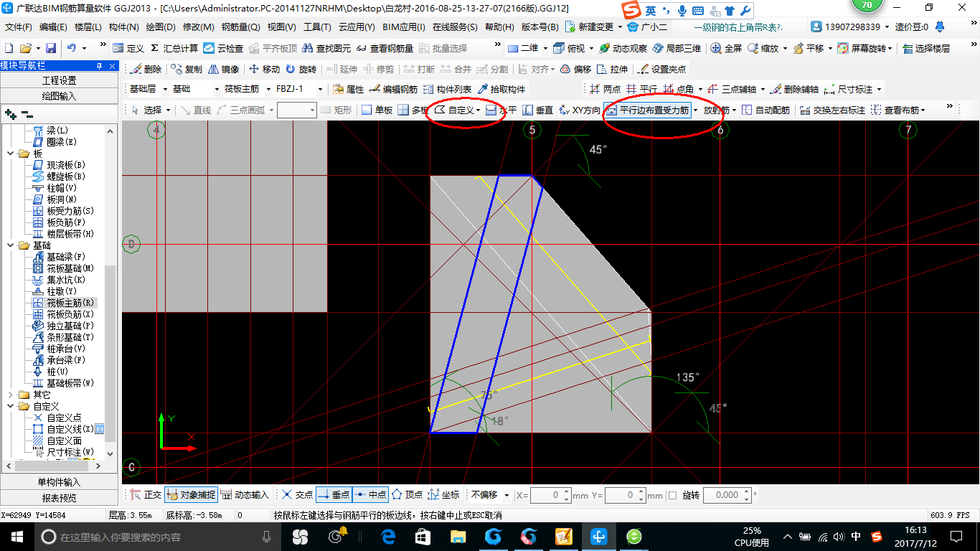This screenshot has width=980, height=551.
Task: Select the 拉伸 stretch tool
Action: point(613,69)
